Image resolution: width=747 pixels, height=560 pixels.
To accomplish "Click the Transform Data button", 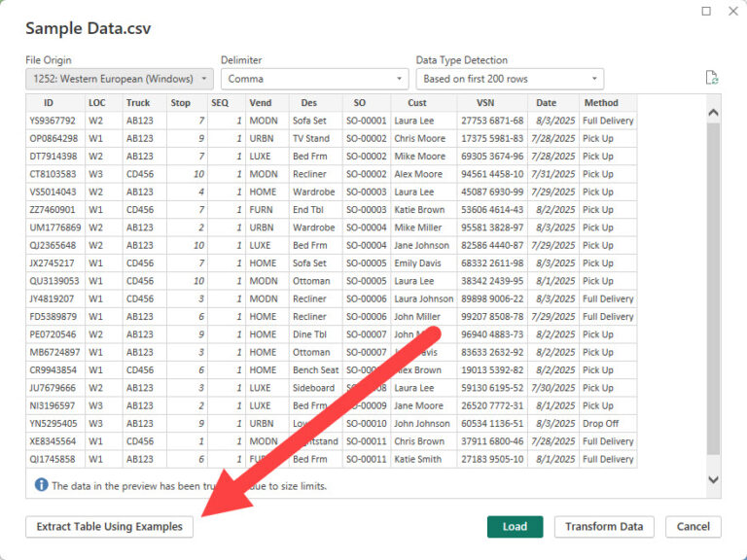I will (604, 527).
